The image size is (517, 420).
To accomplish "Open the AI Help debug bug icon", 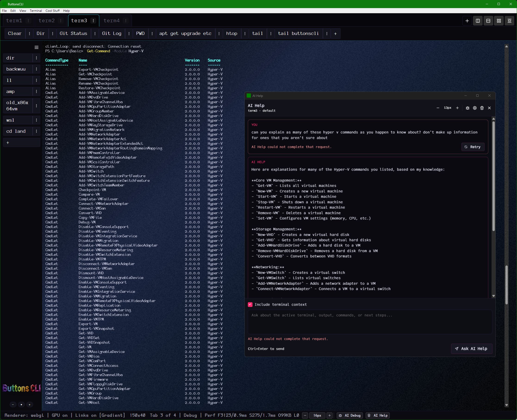I will click(468, 108).
